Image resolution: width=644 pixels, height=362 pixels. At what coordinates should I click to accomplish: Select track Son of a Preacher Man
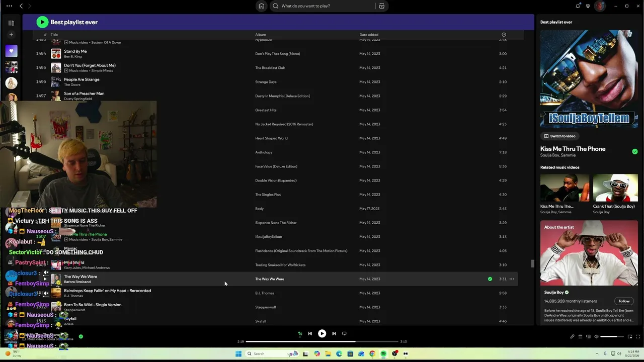(x=84, y=94)
